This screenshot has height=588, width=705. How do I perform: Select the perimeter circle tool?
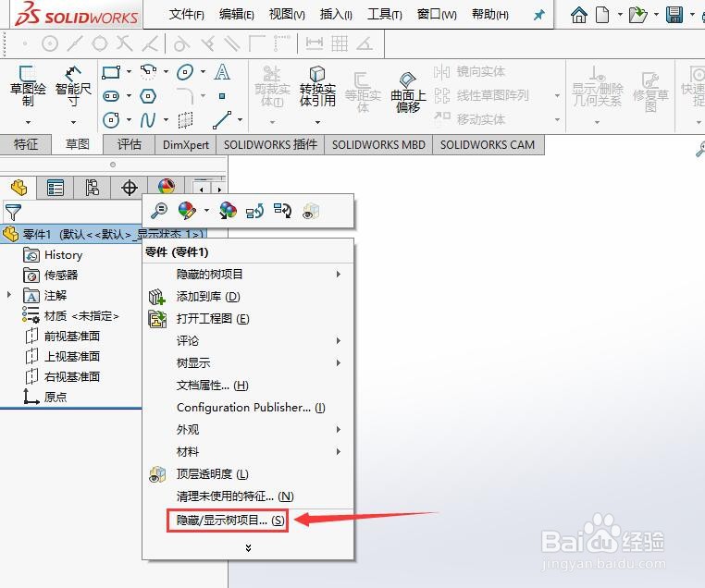(111, 120)
